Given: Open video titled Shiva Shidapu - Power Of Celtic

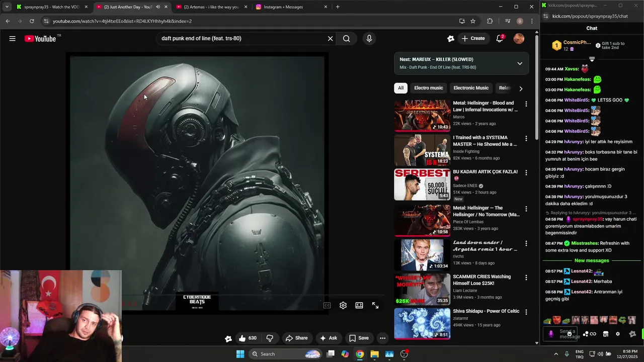Looking at the screenshot, I should 486,311.
